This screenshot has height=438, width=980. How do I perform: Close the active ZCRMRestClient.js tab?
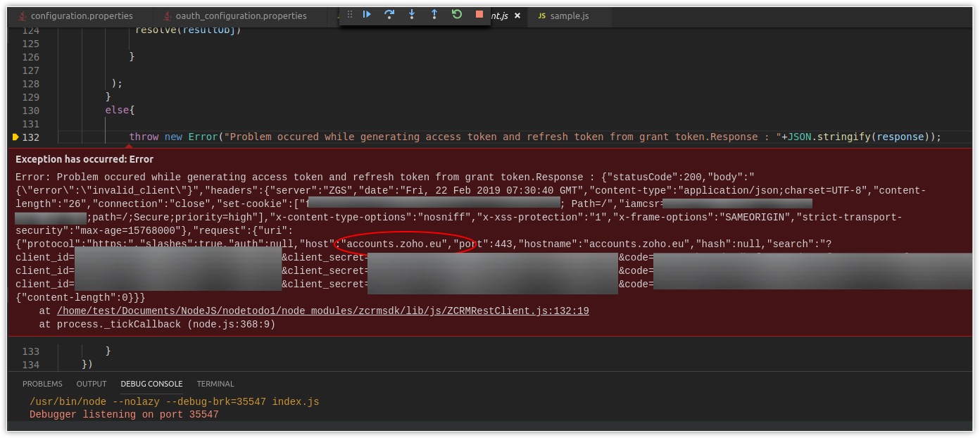[x=517, y=15]
